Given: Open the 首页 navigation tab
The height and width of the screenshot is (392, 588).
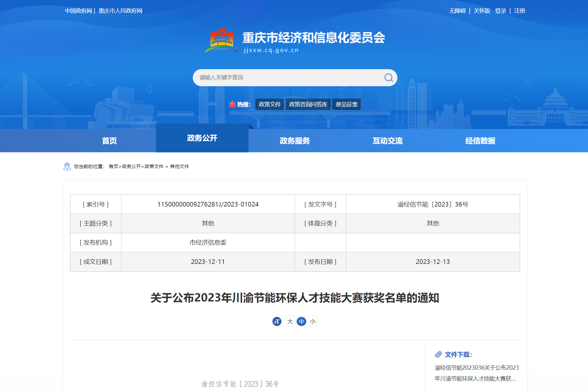Looking at the screenshot, I should (x=109, y=141).
